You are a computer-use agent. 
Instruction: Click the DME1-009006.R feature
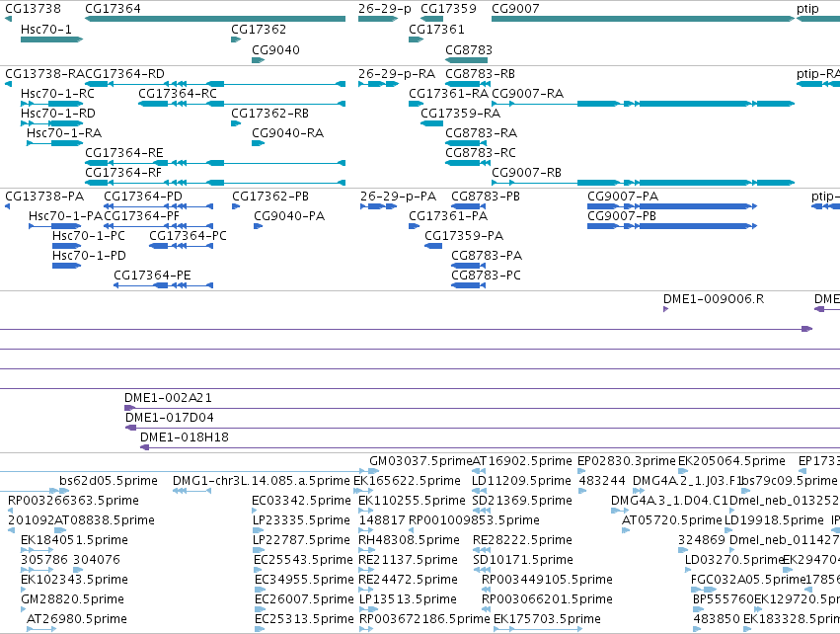(x=666, y=309)
